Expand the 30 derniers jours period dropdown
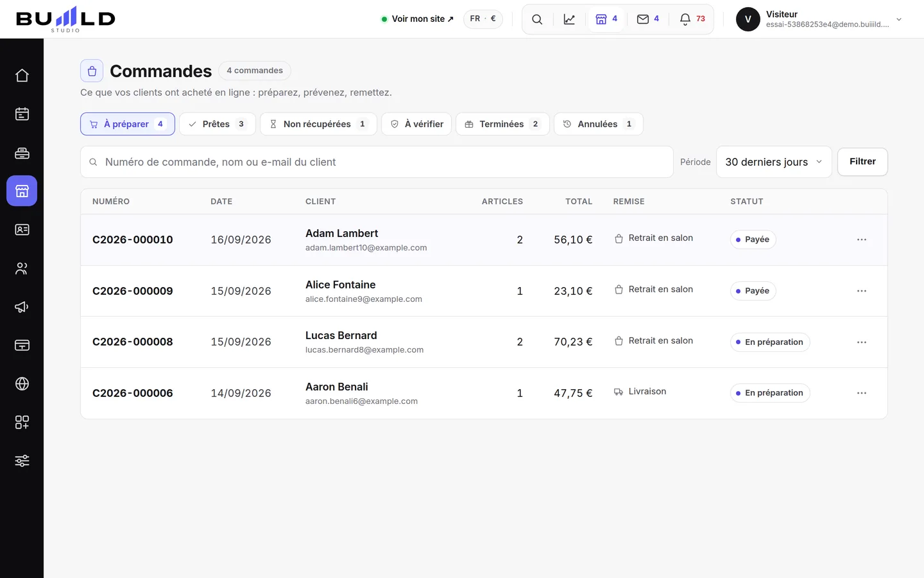This screenshot has width=924, height=578. [774, 162]
